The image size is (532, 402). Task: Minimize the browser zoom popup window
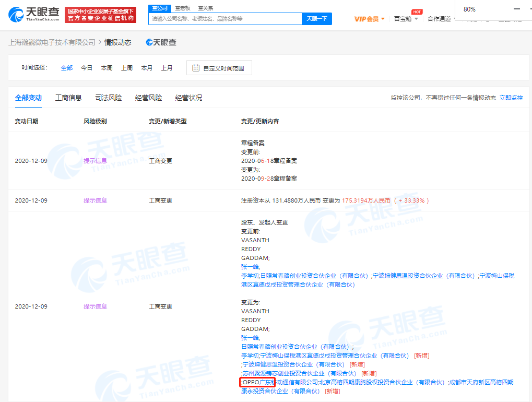[x=516, y=9]
